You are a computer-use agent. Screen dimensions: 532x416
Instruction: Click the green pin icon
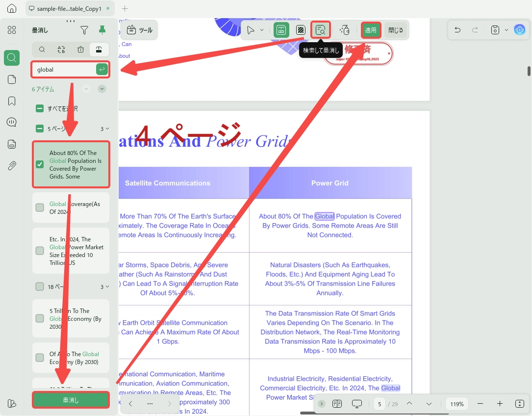102,30
